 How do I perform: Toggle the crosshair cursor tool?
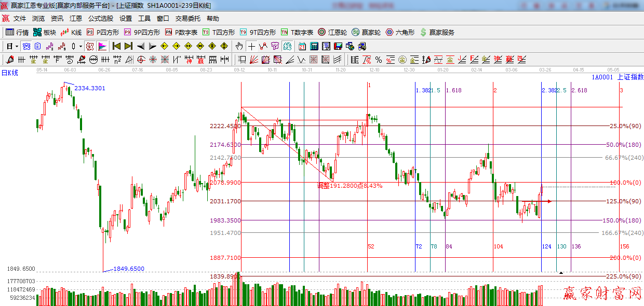pos(251,46)
